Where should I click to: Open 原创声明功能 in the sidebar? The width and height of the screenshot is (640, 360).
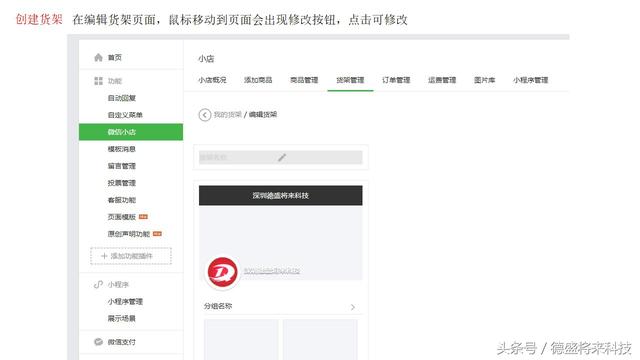tap(129, 234)
